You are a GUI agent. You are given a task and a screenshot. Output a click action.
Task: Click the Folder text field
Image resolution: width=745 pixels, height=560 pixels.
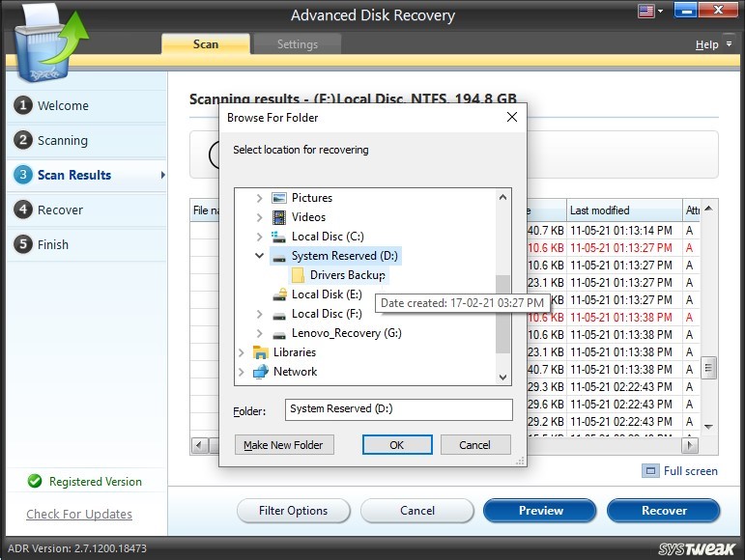pos(399,409)
